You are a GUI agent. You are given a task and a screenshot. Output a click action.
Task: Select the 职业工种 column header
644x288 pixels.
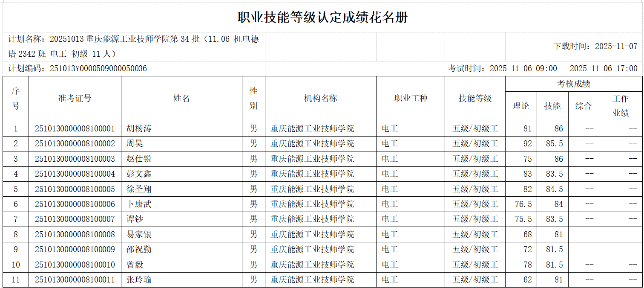point(410,97)
